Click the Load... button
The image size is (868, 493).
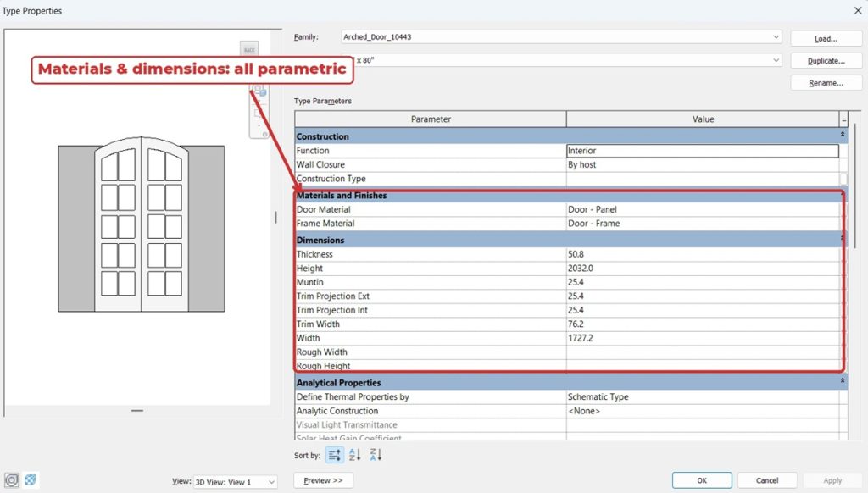(826, 39)
